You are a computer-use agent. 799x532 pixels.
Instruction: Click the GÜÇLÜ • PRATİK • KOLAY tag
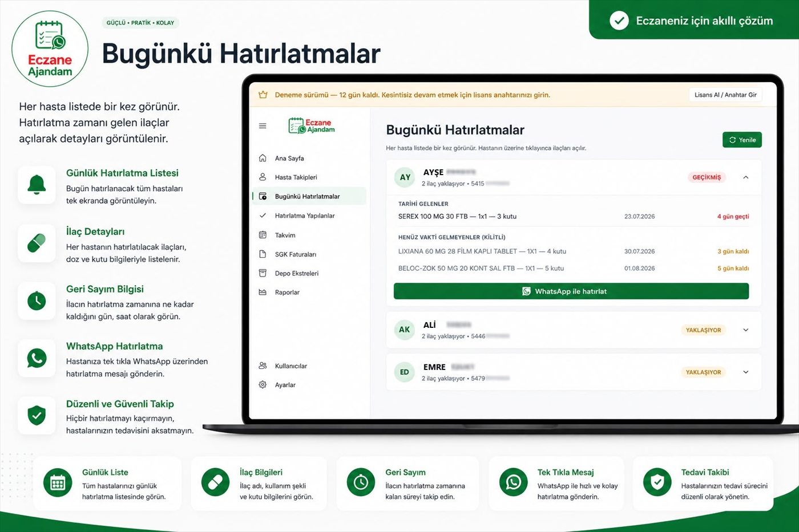(x=140, y=23)
